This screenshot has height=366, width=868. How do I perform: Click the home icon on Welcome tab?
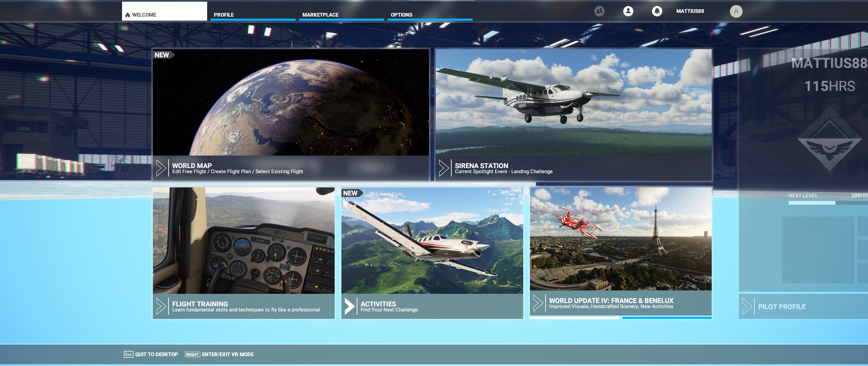pos(128,15)
